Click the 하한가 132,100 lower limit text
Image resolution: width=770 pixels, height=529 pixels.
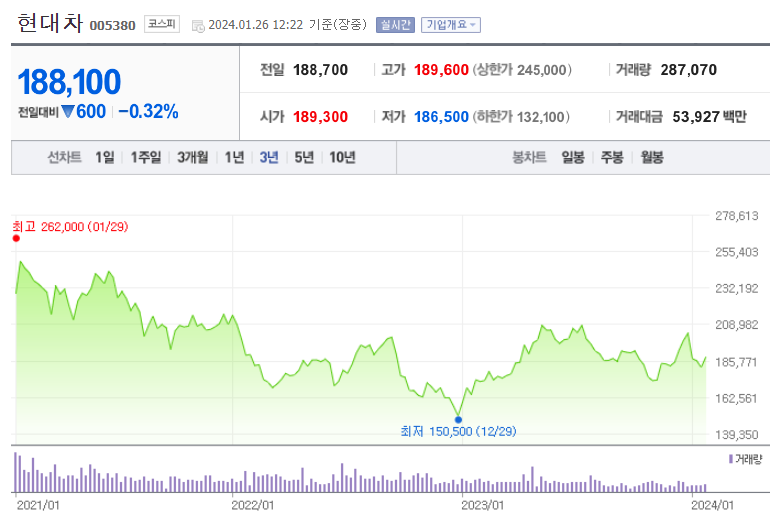coord(521,117)
